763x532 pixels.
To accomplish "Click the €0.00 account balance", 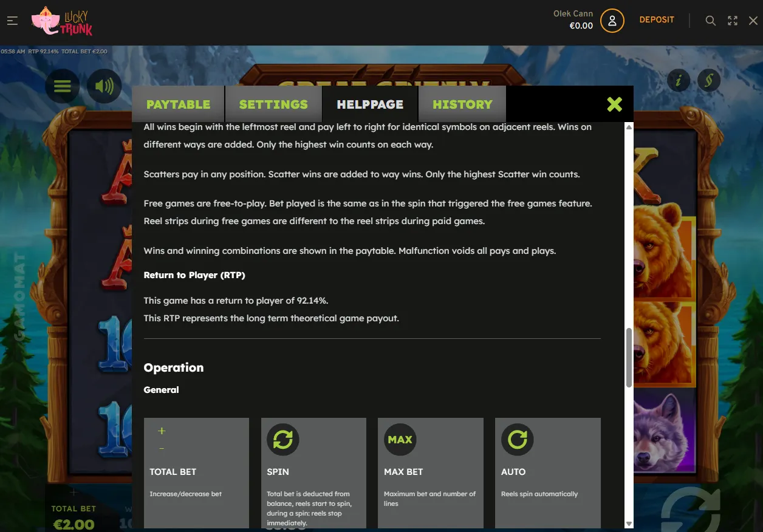I will point(581,26).
